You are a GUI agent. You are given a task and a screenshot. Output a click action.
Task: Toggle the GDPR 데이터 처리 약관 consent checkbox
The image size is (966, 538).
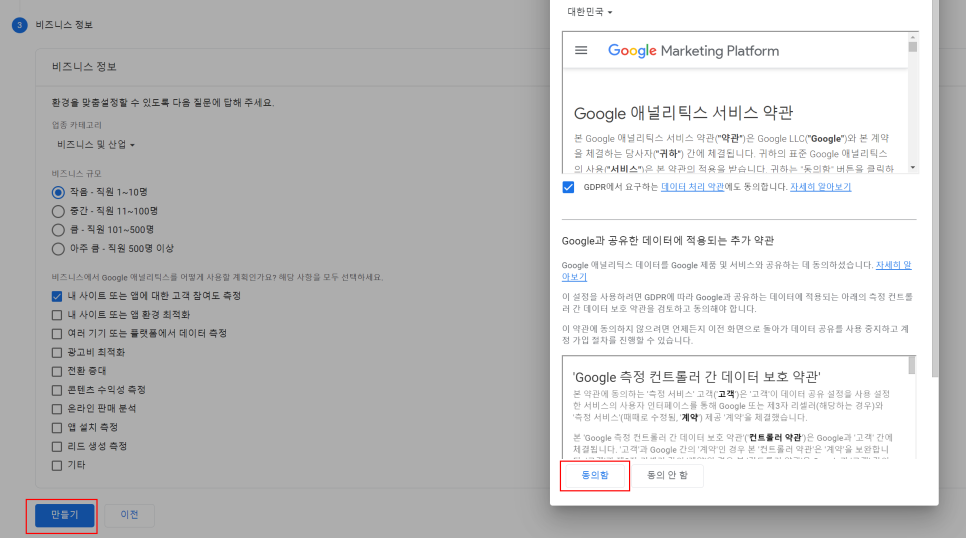click(568, 187)
